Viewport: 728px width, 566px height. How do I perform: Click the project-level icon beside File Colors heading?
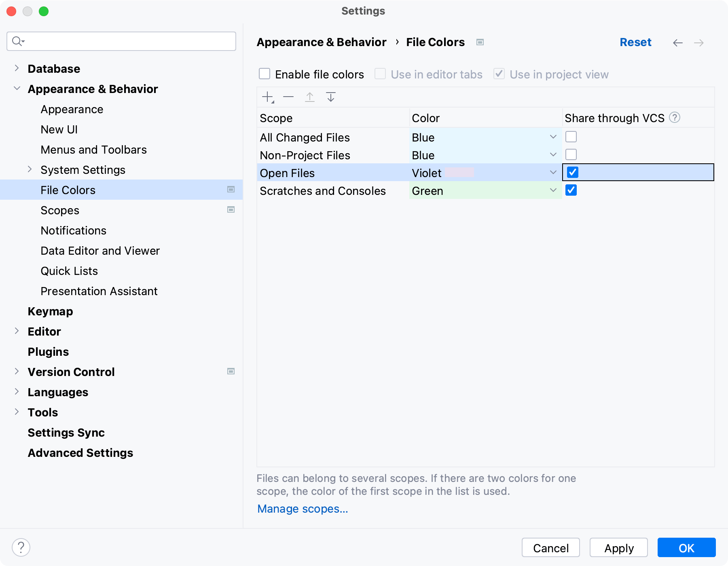click(x=480, y=42)
